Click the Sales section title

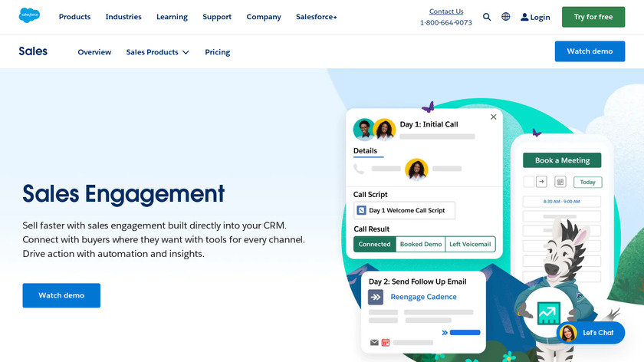[x=33, y=51]
